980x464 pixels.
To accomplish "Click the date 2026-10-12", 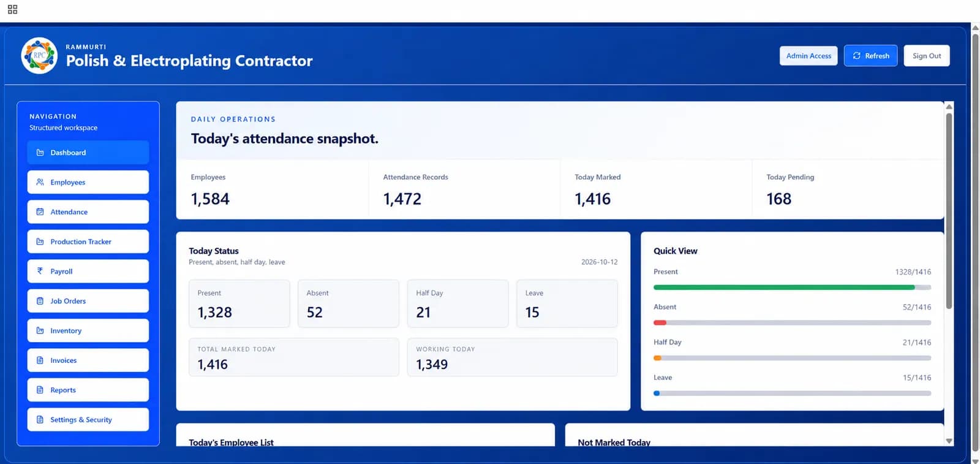I will click(x=600, y=262).
